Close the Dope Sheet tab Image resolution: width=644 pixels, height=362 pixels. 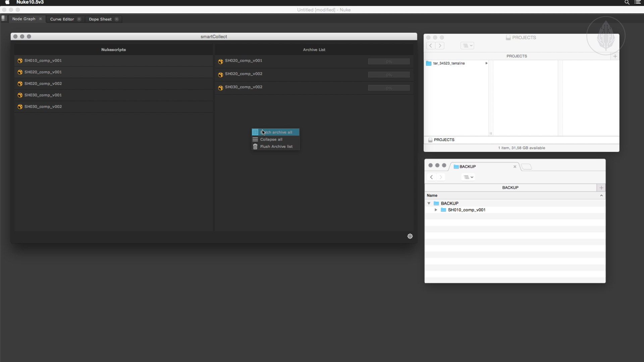tap(117, 19)
